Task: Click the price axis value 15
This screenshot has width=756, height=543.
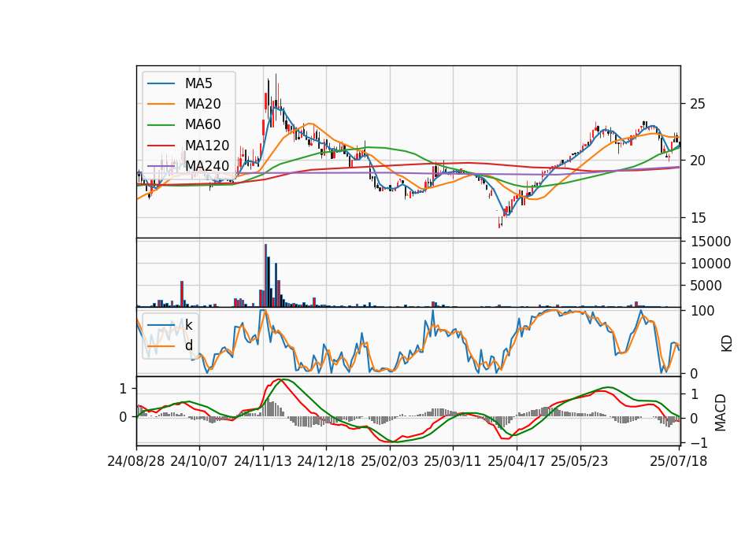Action: click(x=698, y=218)
